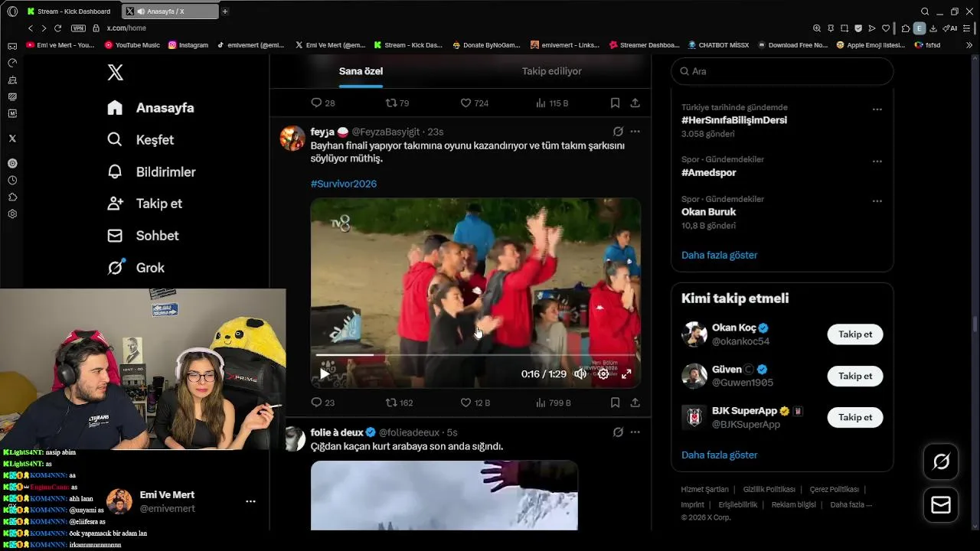This screenshot has height=551, width=980.
Task: Open floating Grok button at bottom right
Action: point(941,461)
